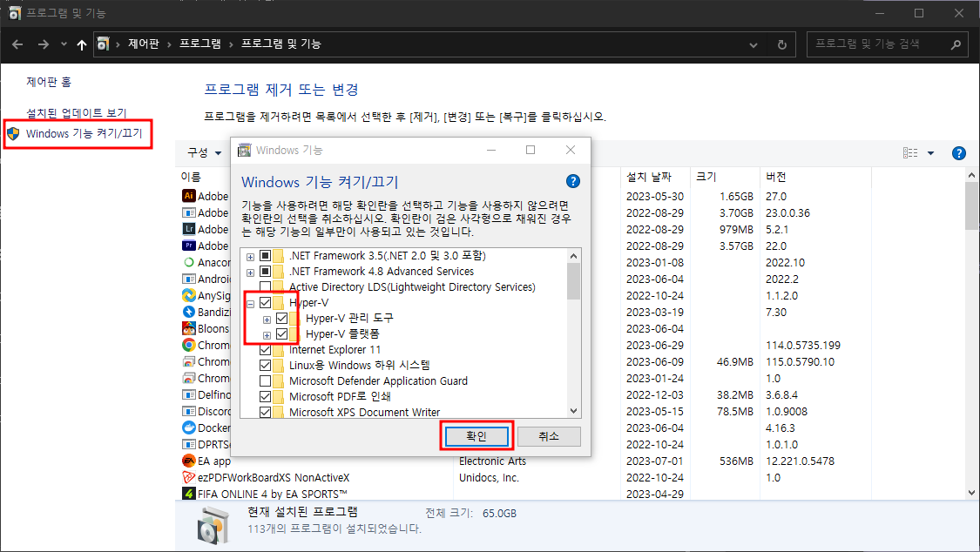The height and width of the screenshot is (552, 980).
Task: Open Windows 기능 켜기/끄기 link
Action: coord(84,133)
